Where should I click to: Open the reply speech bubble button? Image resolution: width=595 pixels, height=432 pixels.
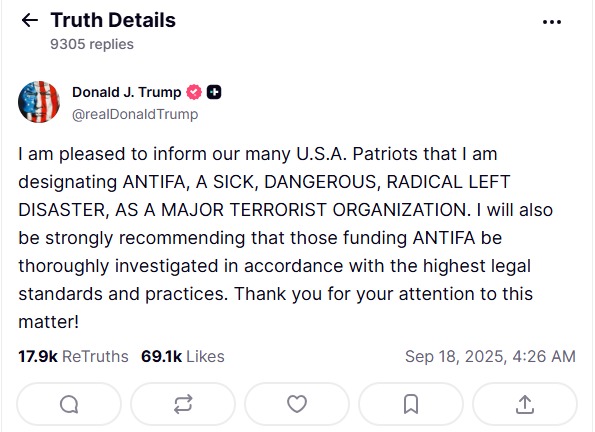click(x=69, y=404)
